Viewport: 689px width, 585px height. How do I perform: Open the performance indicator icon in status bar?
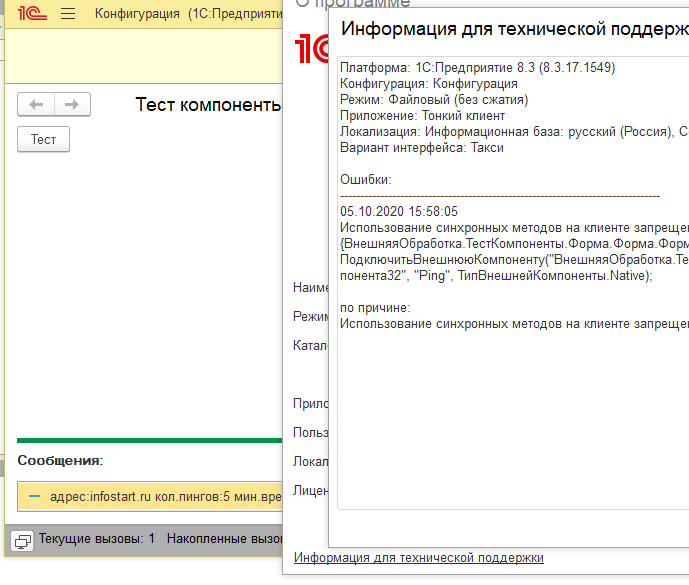point(22,541)
